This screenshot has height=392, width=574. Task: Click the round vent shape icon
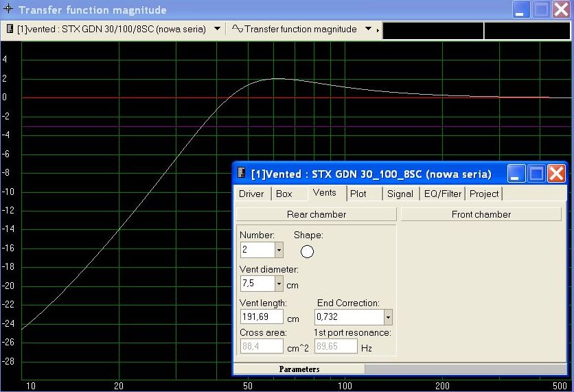click(x=308, y=251)
